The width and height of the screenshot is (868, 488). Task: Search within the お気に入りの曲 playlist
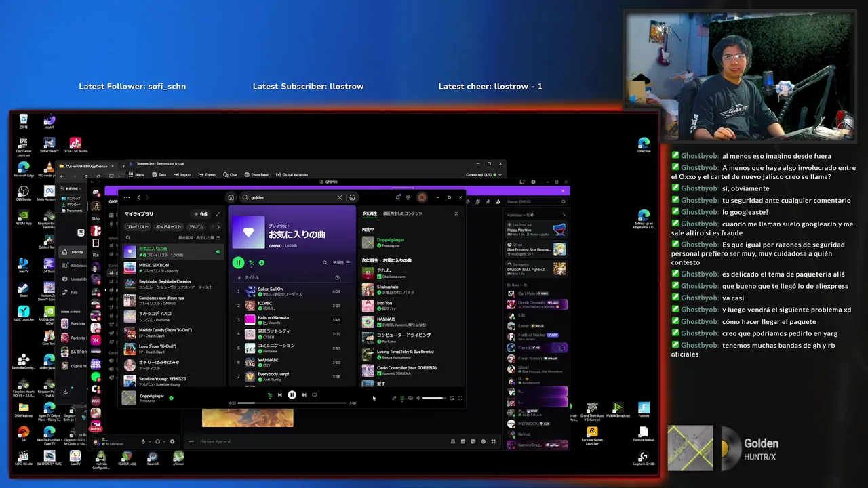tap(325, 262)
